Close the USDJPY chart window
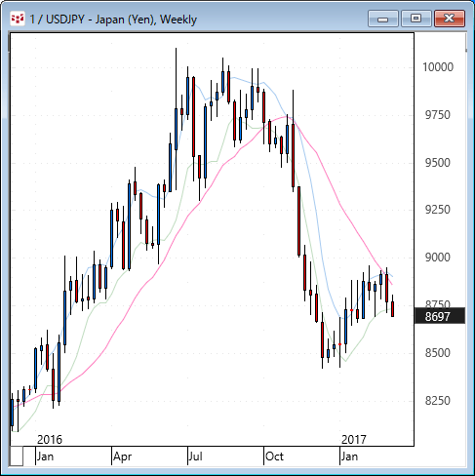The height and width of the screenshot is (476, 475). coord(450,19)
